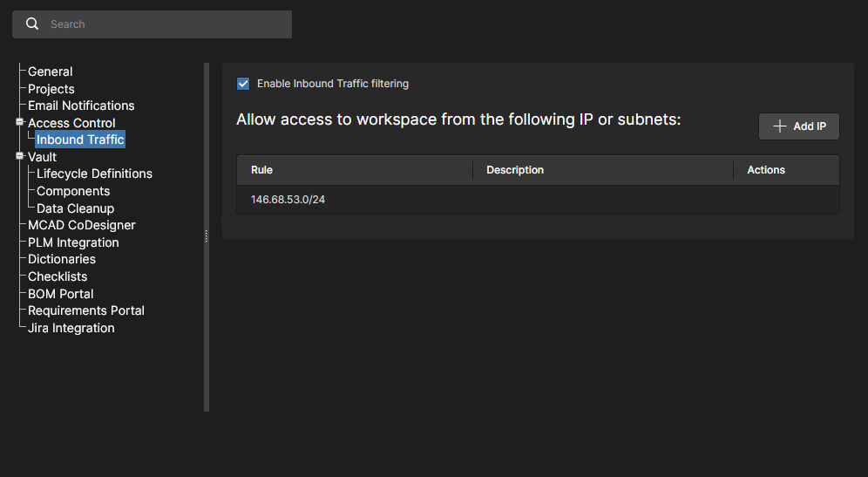Screen dimensions: 868x477
Task: Select MCAD CoDesigner settings
Action: (x=81, y=225)
